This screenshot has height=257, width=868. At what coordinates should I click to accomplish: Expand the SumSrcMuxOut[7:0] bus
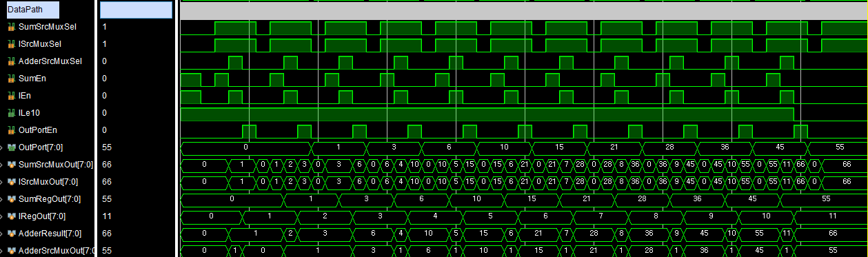[x=2, y=165]
